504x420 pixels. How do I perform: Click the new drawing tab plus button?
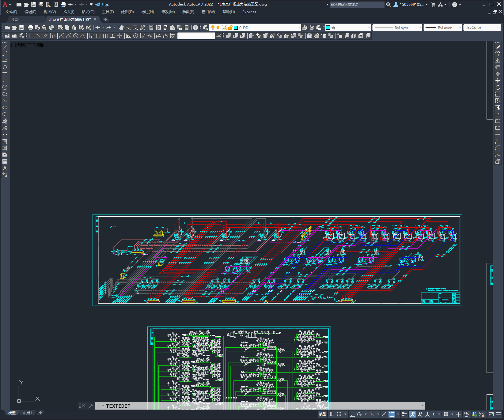pos(106,20)
